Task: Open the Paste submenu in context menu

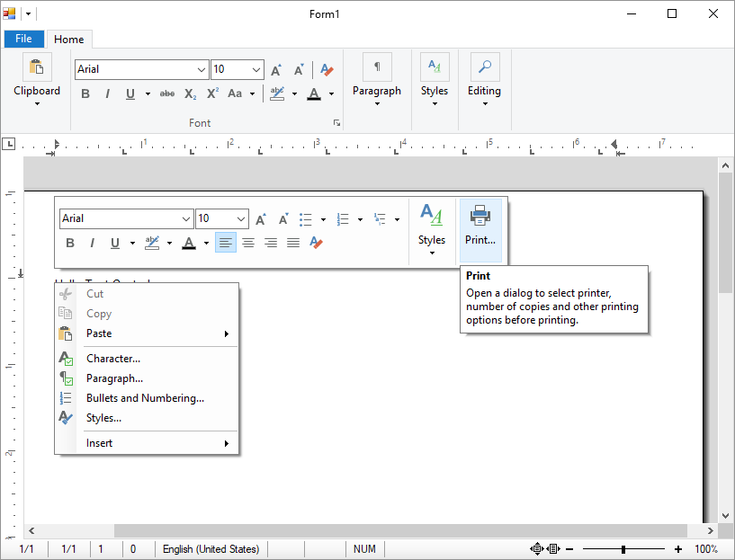Action: coord(147,333)
